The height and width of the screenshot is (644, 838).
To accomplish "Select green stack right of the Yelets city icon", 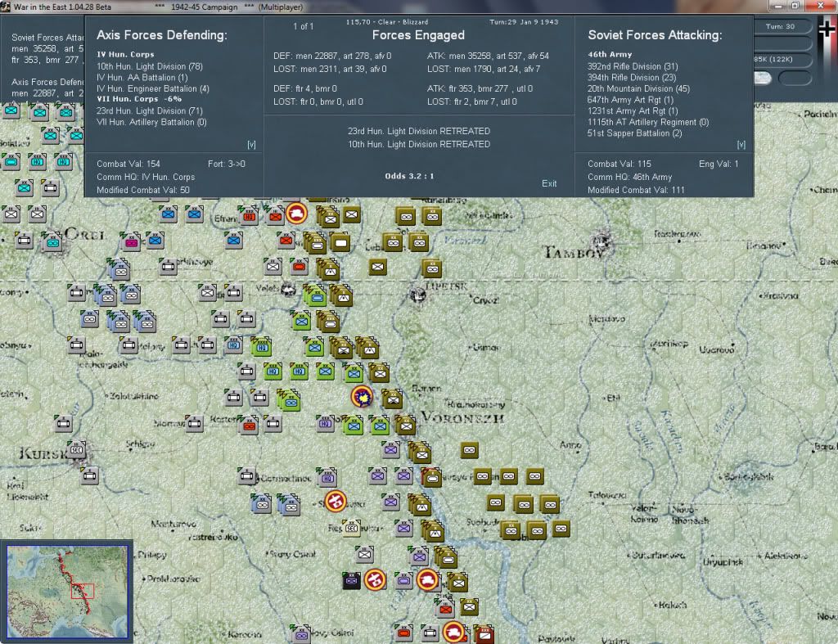I will click(x=316, y=295).
